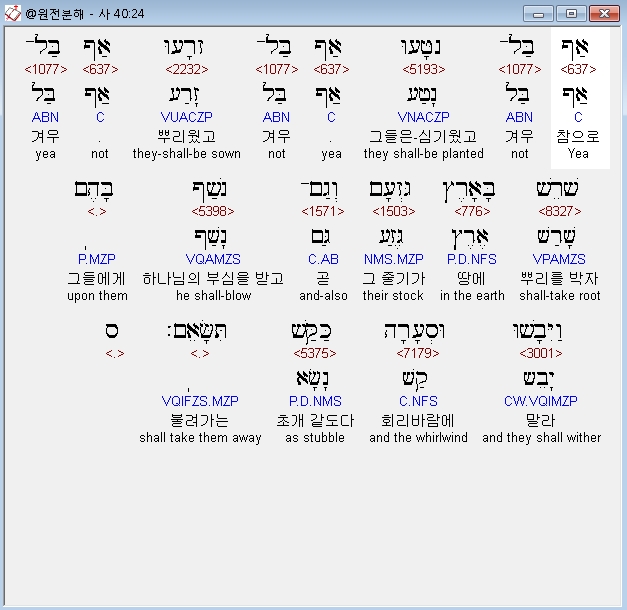This screenshot has width=627, height=610.
Task: Open Strong's number <776>
Action: (472, 211)
